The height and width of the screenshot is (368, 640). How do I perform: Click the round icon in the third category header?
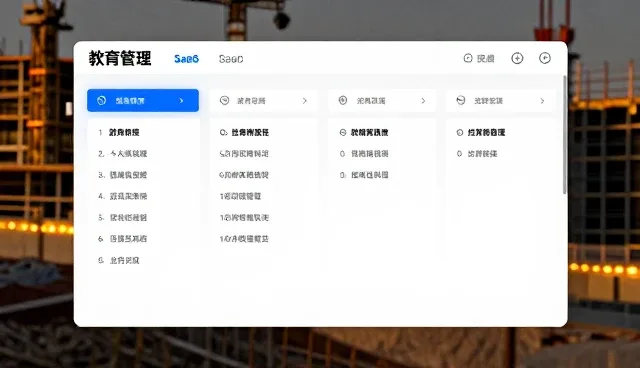tap(343, 100)
